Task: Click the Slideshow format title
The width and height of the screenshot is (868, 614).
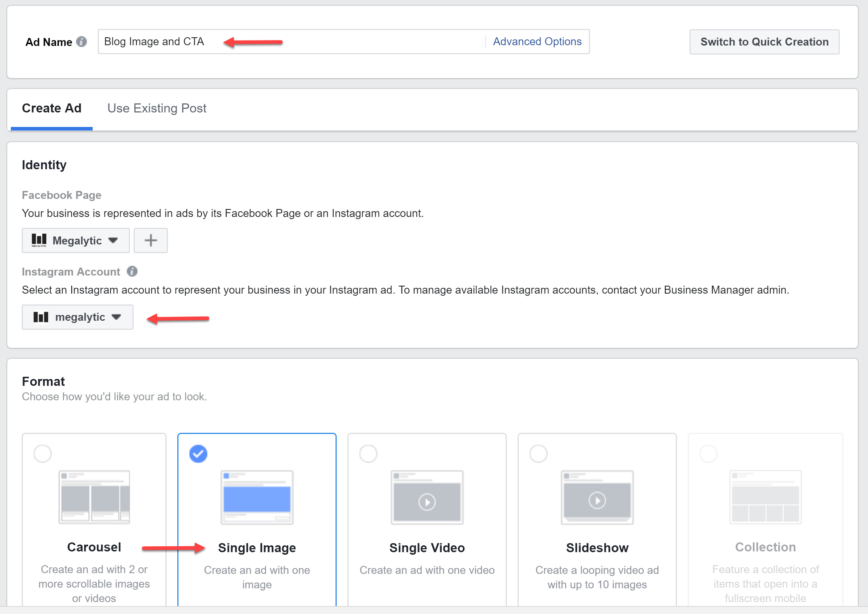Action: [x=597, y=547]
